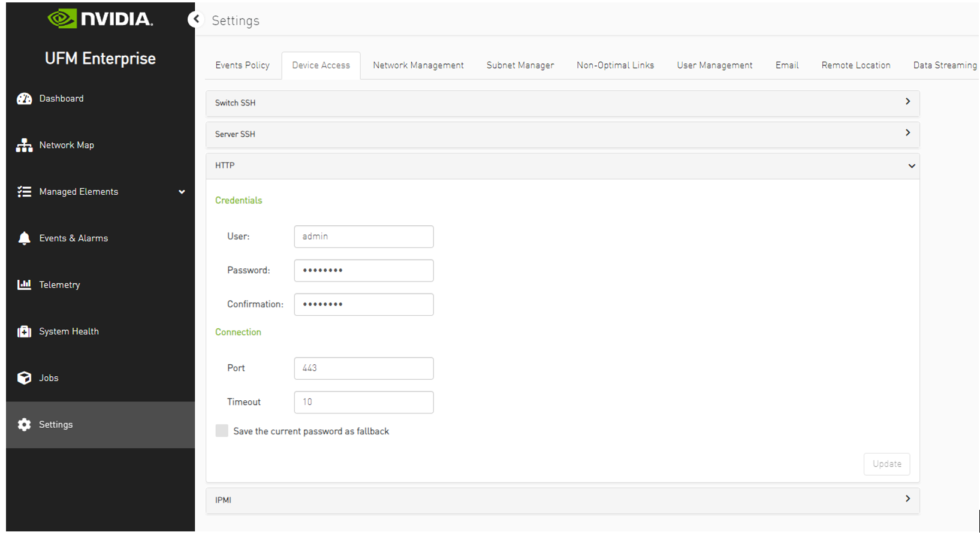
Task: Click the Port input field
Action: [364, 368]
